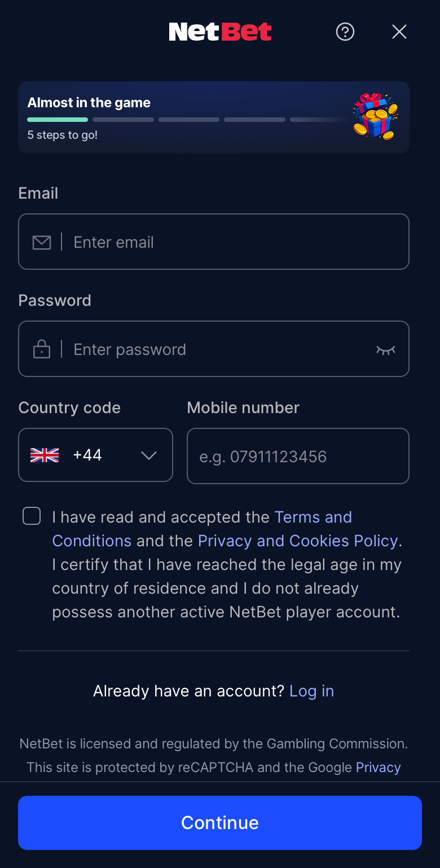
Task: Open the help question mark icon
Action: tap(345, 32)
